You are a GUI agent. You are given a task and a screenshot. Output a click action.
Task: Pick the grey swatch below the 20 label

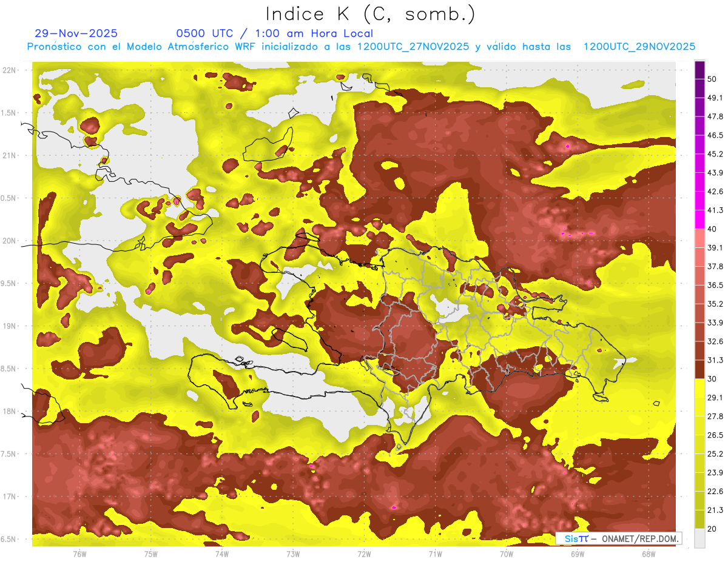coord(699,538)
